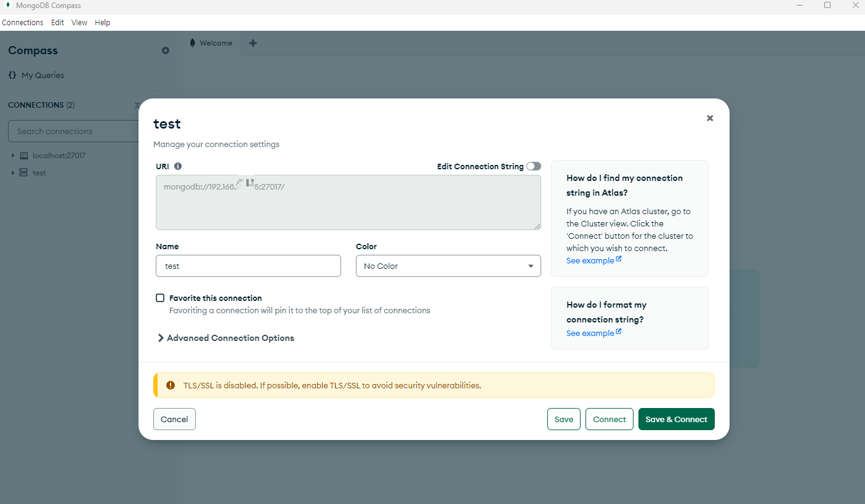Click the TLS/SSL warning icon
Image resolution: width=865 pixels, height=504 pixels.
pos(171,386)
